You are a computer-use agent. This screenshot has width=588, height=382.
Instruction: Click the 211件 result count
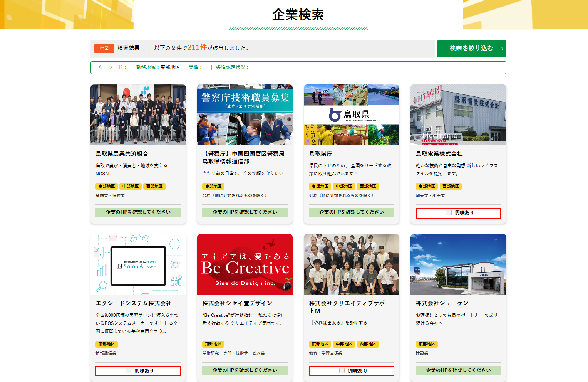(x=197, y=48)
